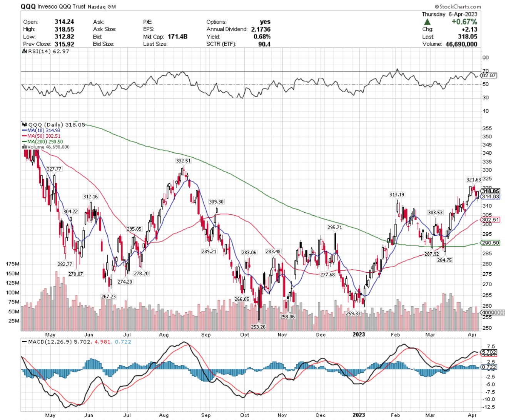
Task: Click the Open value 314.24
Action: [x=64, y=22]
